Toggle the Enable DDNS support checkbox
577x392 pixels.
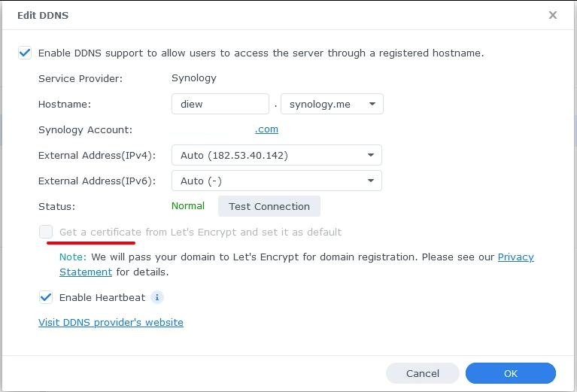(26, 53)
